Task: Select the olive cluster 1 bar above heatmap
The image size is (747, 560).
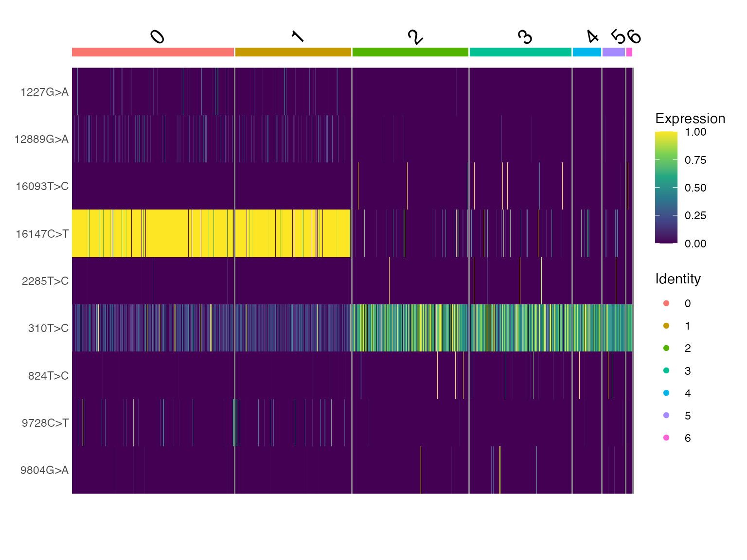Action: pyautogui.click(x=293, y=52)
